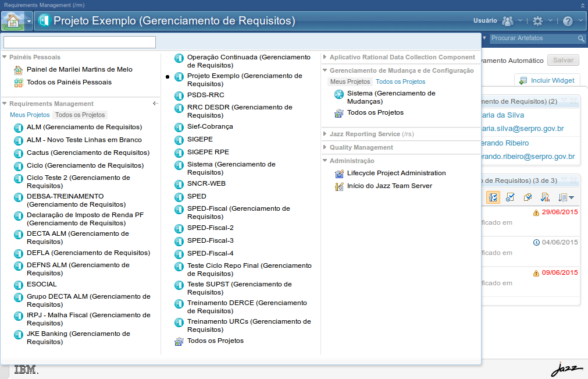Select Meus Projetos tab under Gerenciamento de Mudança
Image resolution: width=588 pixels, height=379 pixels.
350,82
